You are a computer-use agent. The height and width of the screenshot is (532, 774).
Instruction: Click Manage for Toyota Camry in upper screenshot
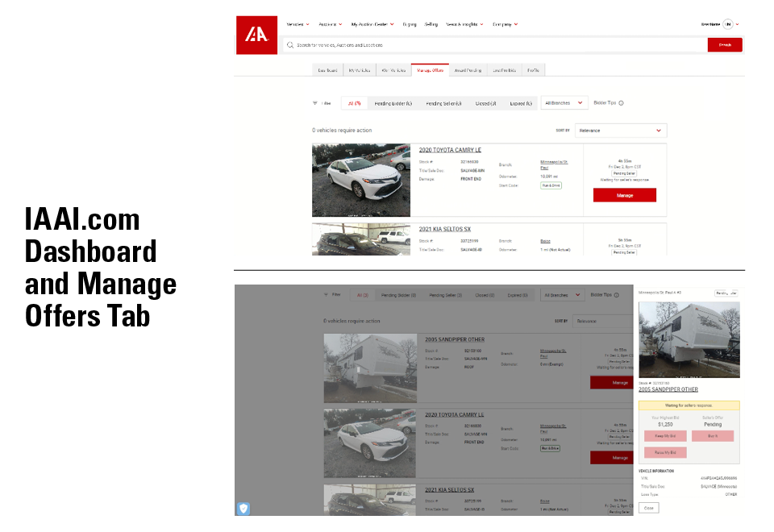point(624,195)
